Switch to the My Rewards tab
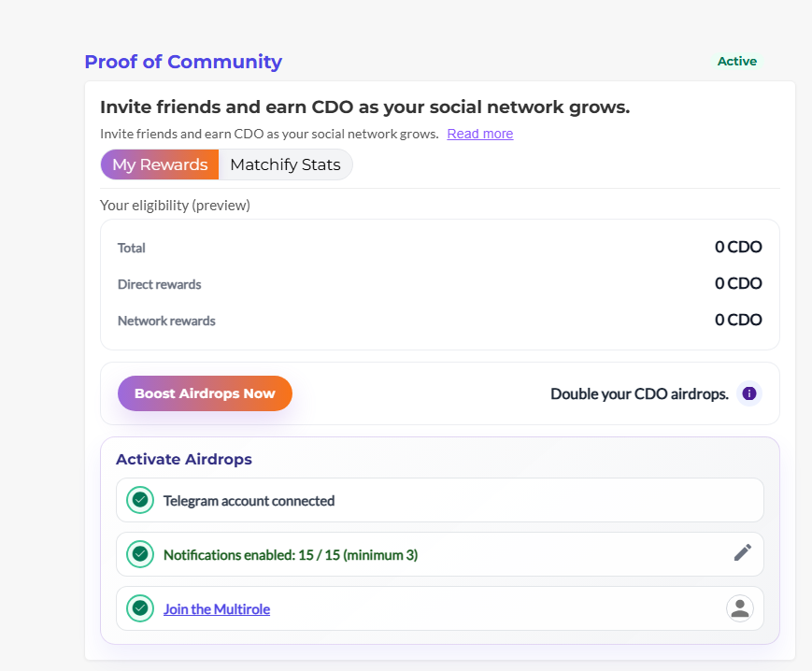This screenshot has width=812, height=671. [x=160, y=164]
